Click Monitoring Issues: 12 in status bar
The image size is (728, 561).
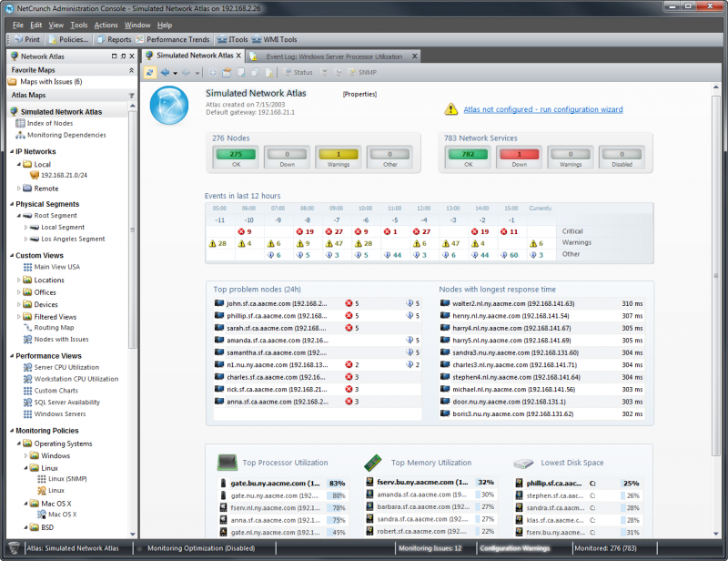[x=430, y=548]
